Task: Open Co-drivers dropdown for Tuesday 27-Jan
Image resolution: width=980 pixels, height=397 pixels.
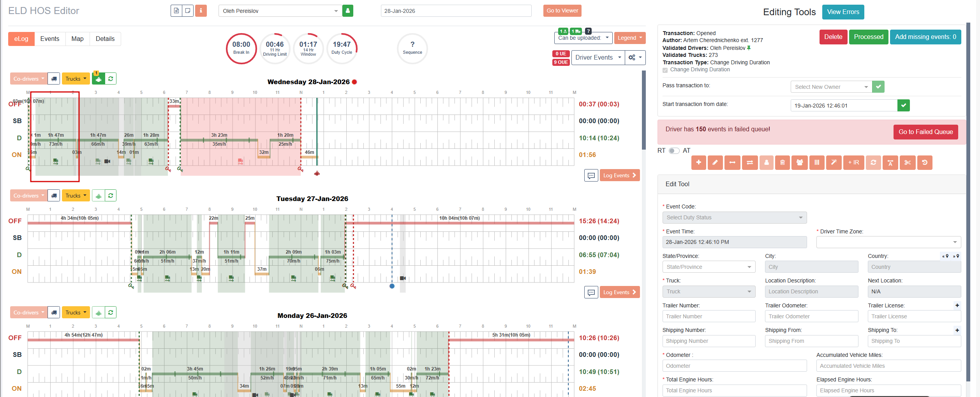Action: (29, 196)
